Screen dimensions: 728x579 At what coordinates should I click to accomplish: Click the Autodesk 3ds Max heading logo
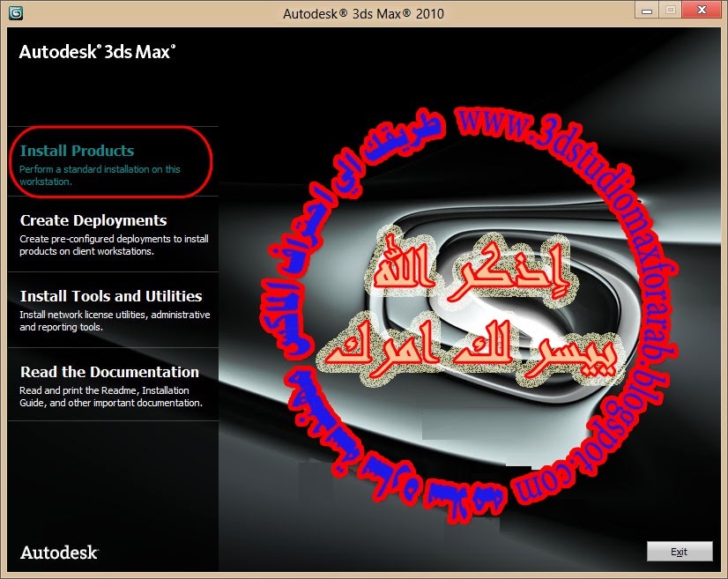(97, 51)
